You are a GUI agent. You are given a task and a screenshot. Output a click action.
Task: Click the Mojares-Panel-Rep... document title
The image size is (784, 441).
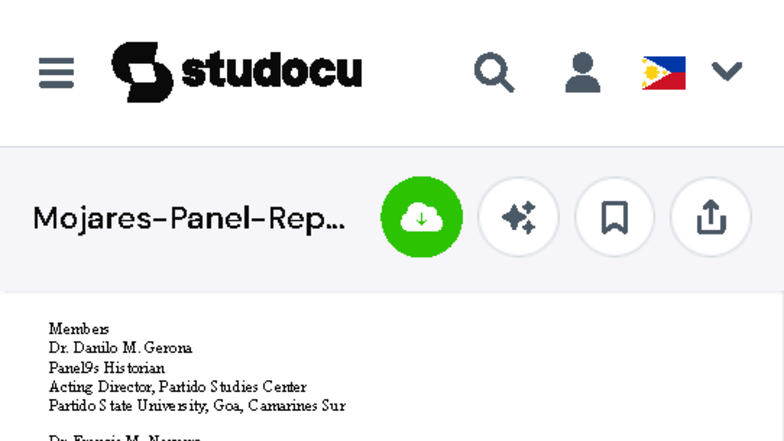coord(189,218)
